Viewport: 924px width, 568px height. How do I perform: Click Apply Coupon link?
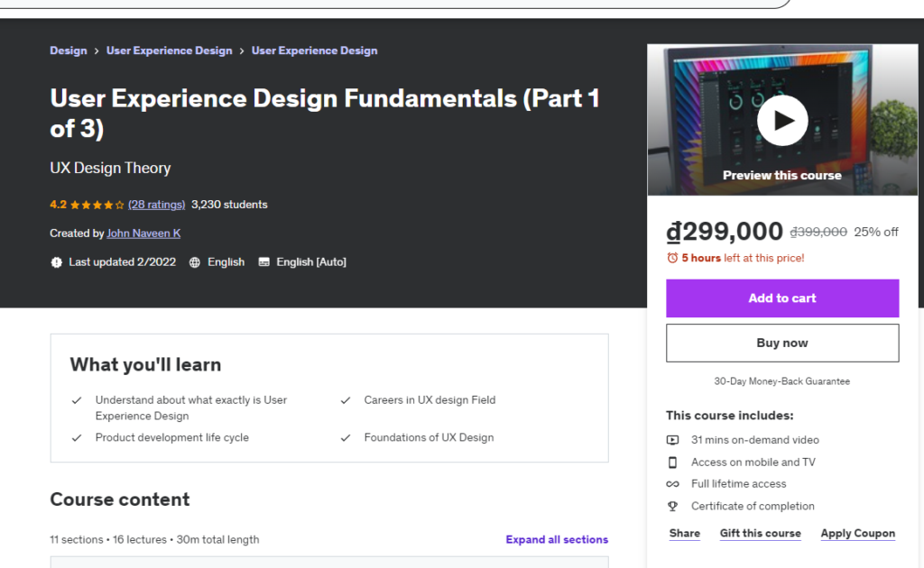click(857, 534)
